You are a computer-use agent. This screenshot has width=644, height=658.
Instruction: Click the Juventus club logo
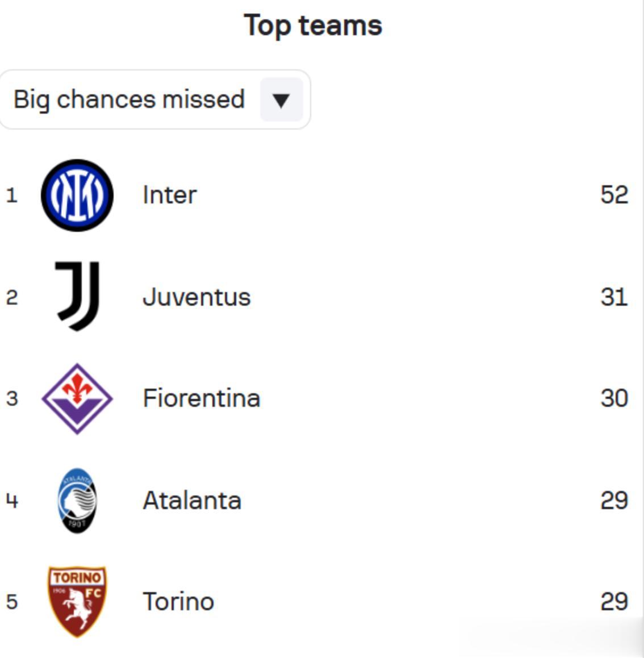click(x=77, y=296)
